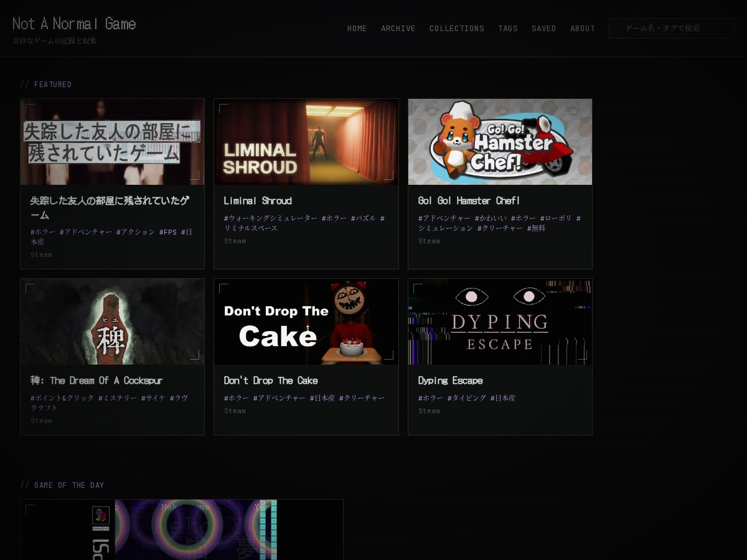Go to COLLECTIONS page
This screenshot has height=560, width=747.
(456, 29)
